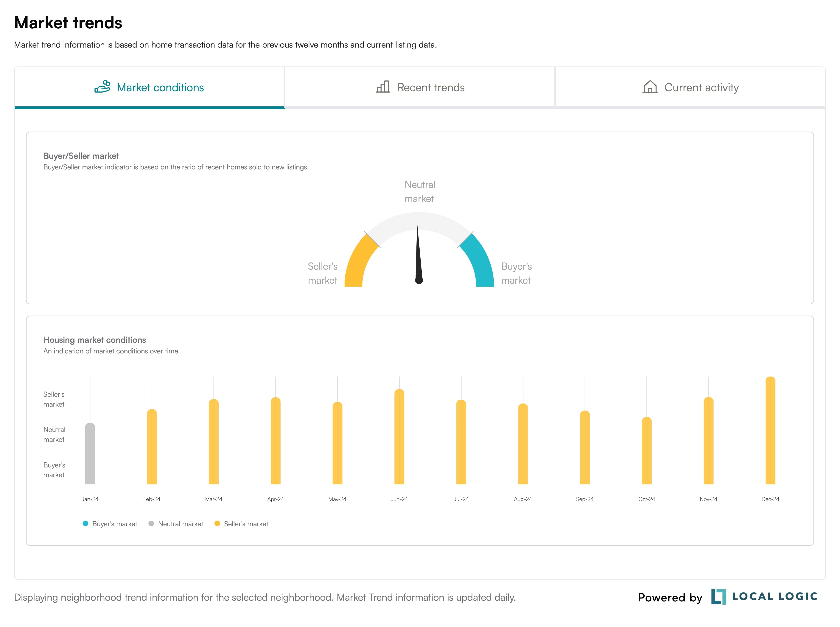The width and height of the screenshot is (840, 627).
Task: Click 'An indication of market conditions' subtitle
Action: coord(111,351)
